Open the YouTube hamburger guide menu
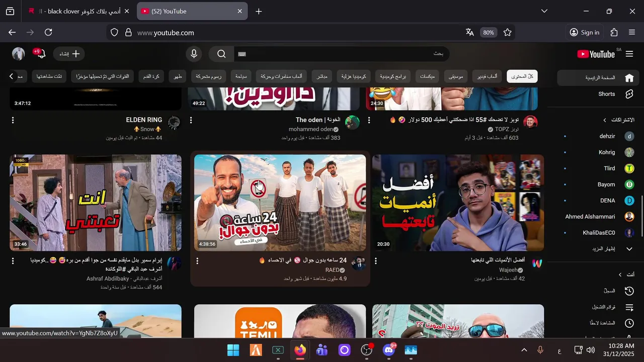The image size is (644, 362). 629,54
